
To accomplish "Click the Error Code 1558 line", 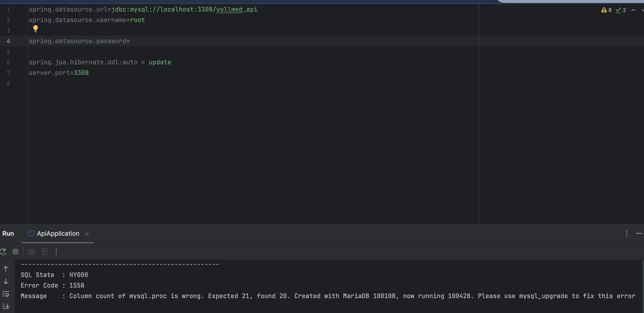I will (52, 285).
